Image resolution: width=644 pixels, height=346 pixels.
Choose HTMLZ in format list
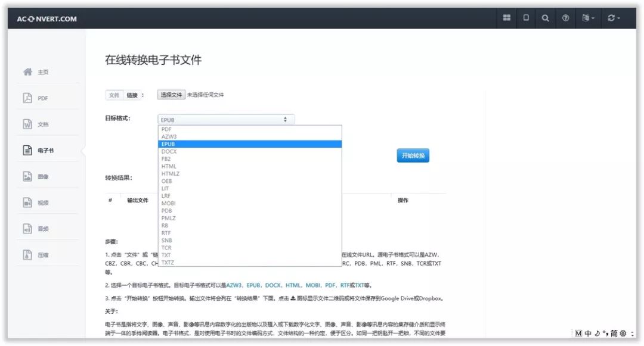coord(250,173)
